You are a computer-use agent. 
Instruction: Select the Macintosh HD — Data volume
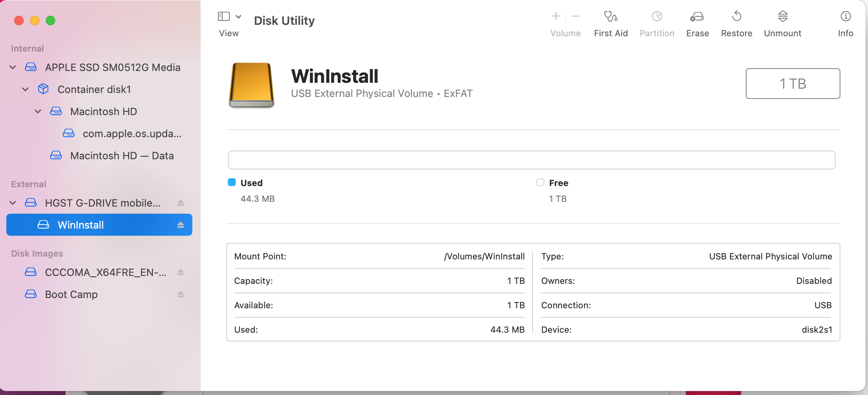pos(121,155)
